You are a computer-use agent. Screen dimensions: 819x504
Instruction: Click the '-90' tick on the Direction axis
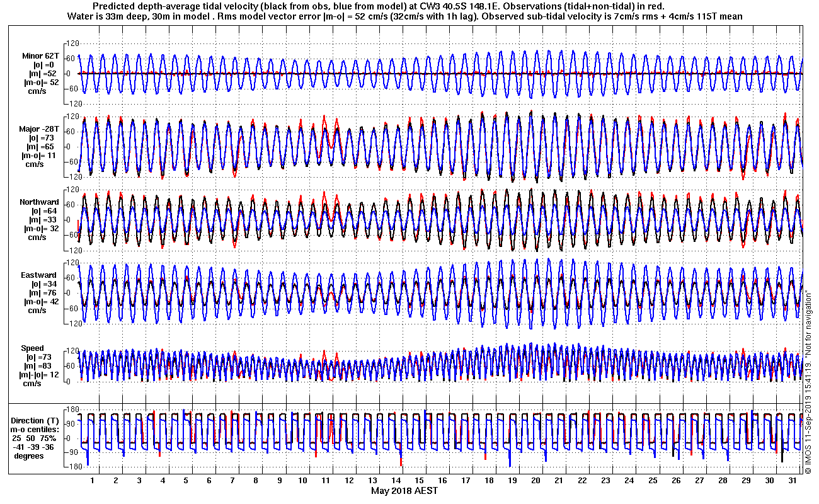click(71, 452)
